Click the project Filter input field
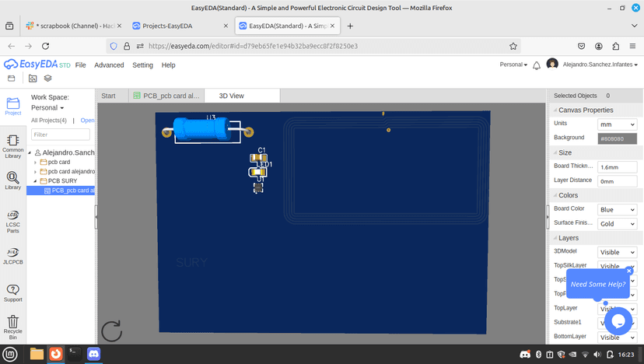644x364 pixels. point(61,135)
